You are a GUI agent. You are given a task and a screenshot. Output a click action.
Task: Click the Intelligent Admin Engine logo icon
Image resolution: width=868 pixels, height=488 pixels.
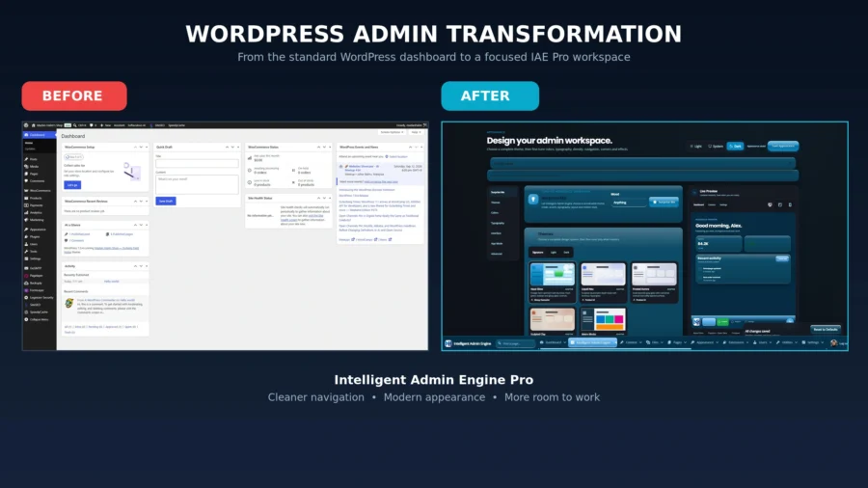click(x=448, y=343)
